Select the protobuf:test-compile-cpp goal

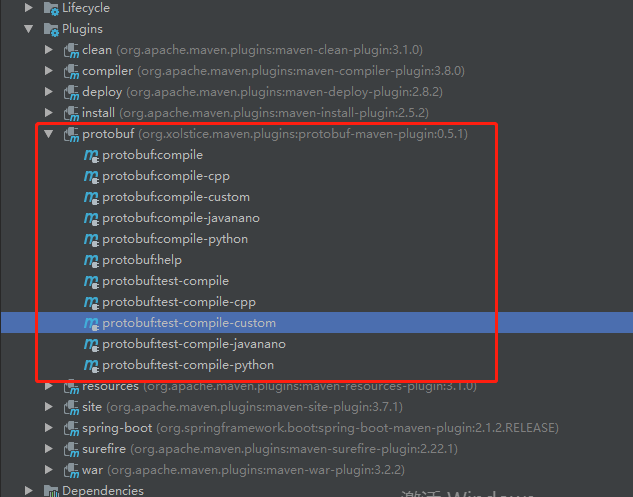point(179,302)
